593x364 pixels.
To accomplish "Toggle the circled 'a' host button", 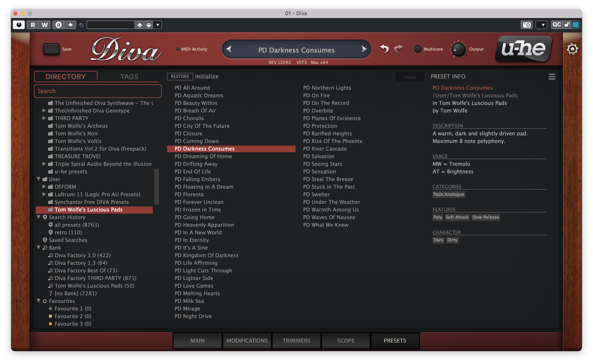I will (58, 25).
